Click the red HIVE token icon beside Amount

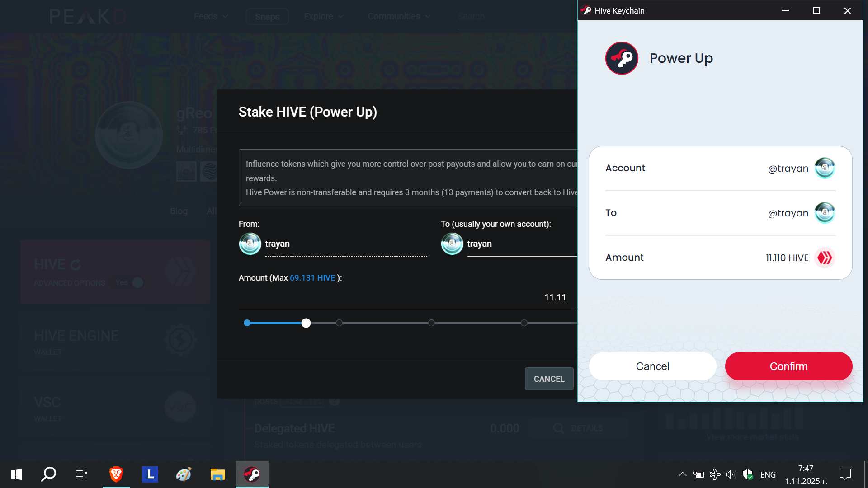click(x=825, y=258)
